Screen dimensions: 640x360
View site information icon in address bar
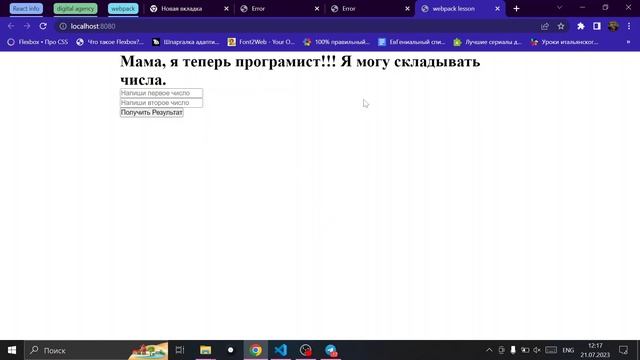[x=63, y=26]
